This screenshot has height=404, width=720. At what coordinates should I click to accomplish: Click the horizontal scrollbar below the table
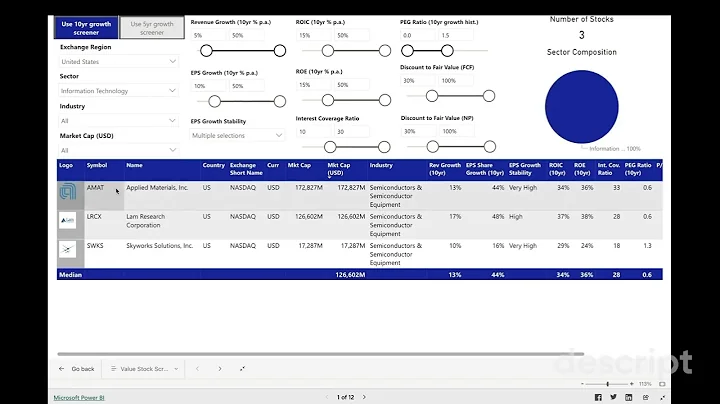(x=321, y=354)
